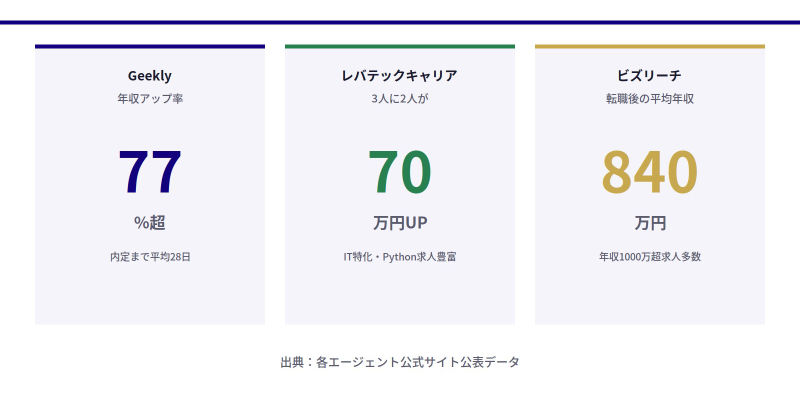Click the large number 77
800x401 pixels.
[x=150, y=172]
